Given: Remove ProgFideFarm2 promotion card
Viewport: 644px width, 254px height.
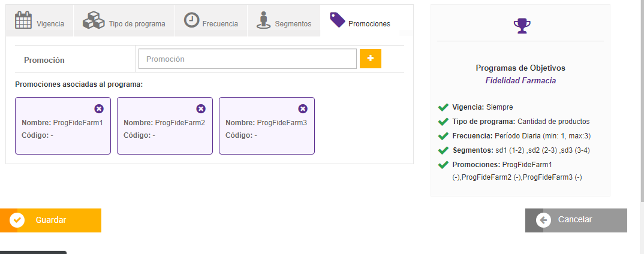Looking at the screenshot, I should click(201, 108).
